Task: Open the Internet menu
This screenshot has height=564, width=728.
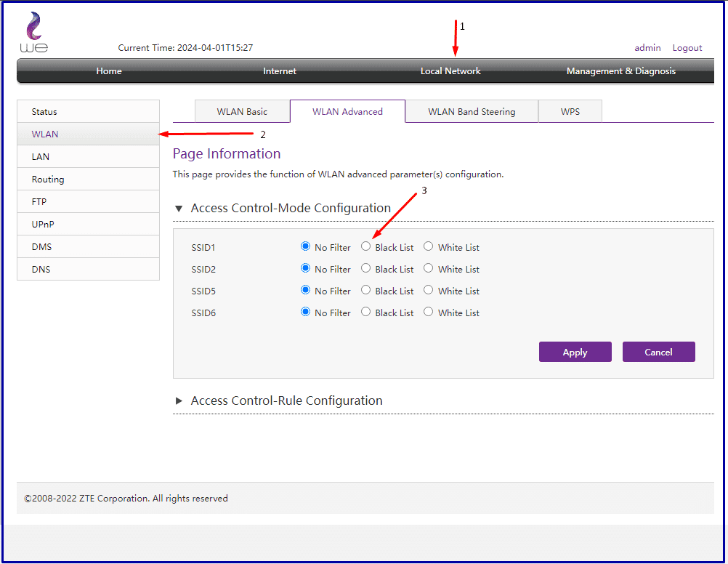Action: pos(280,71)
